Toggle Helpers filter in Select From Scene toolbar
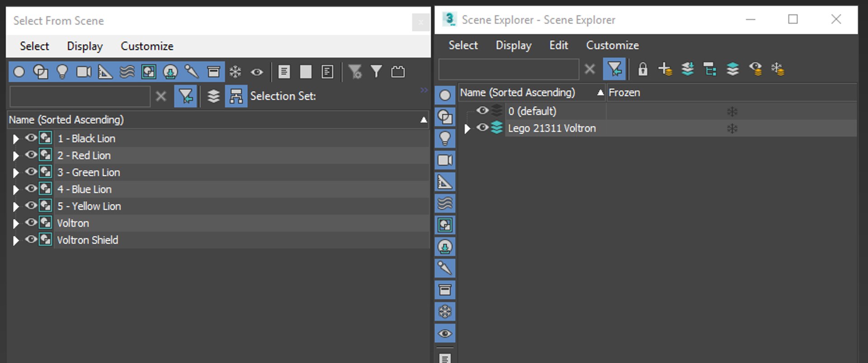Image resolution: width=868 pixels, height=363 pixels. point(105,71)
